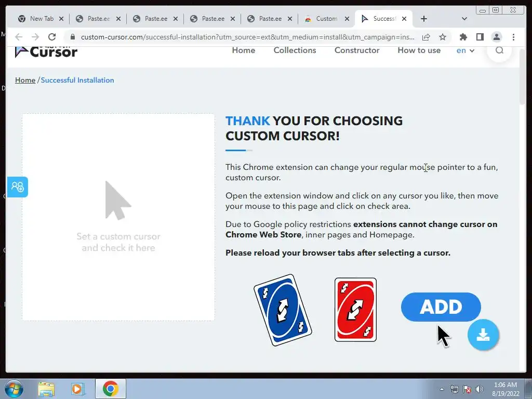Viewport: 532px width, 399px height.
Task: Open Windows Media Player from taskbar
Action: pos(78,389)
